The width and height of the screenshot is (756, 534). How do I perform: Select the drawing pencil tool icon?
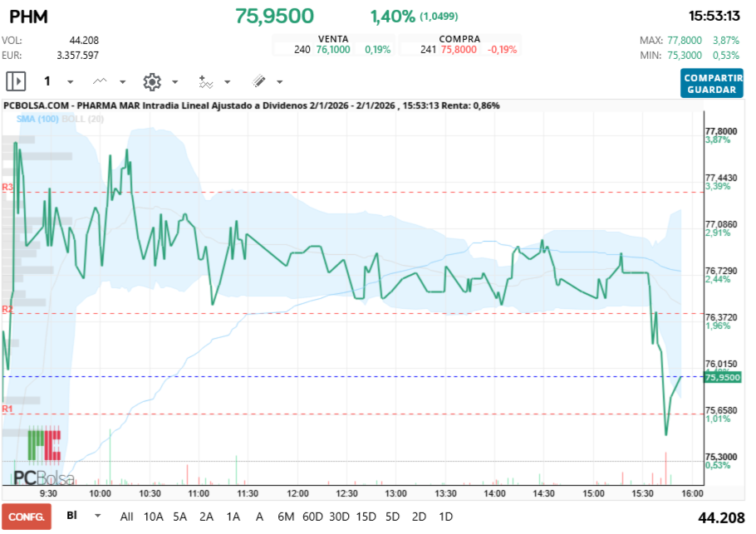[258, 81]
